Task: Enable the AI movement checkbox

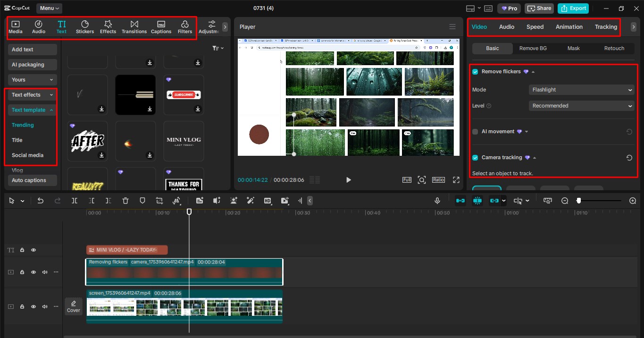Action: pyautogui.click(x=475, y=132)
